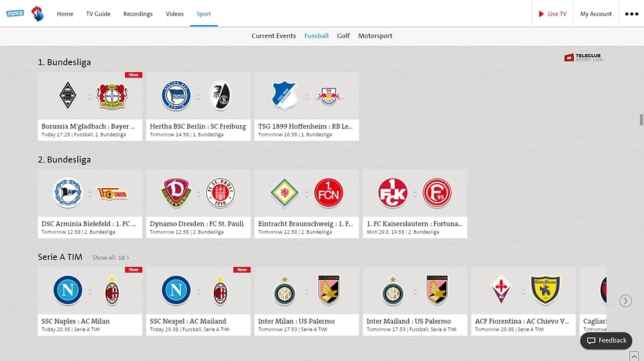Switch to Current Events sub-tab
Image resolution: width=644 pixels, height=361 pixels.
pyautogui.click(x=274, y=35)
